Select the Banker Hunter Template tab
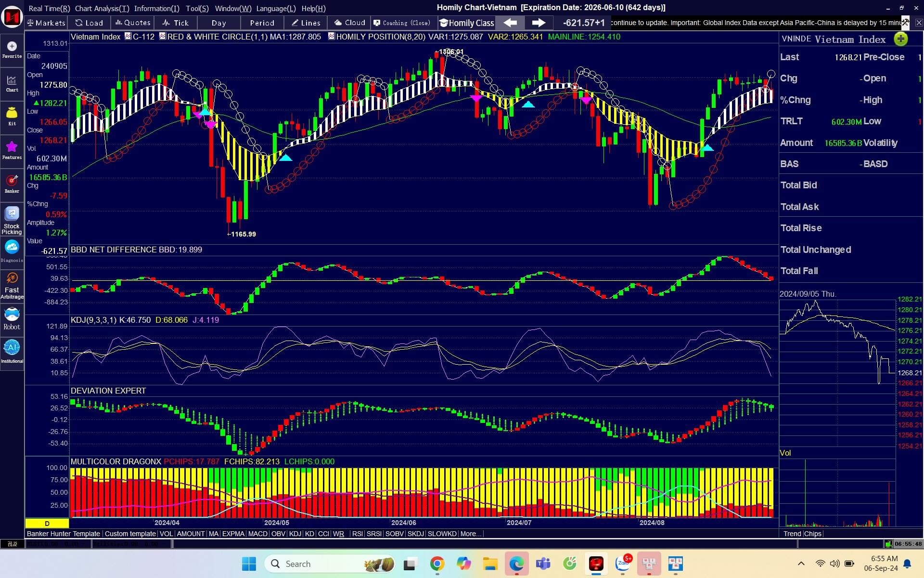Viewport: 924px width, 578px height. tap(64, 534)
